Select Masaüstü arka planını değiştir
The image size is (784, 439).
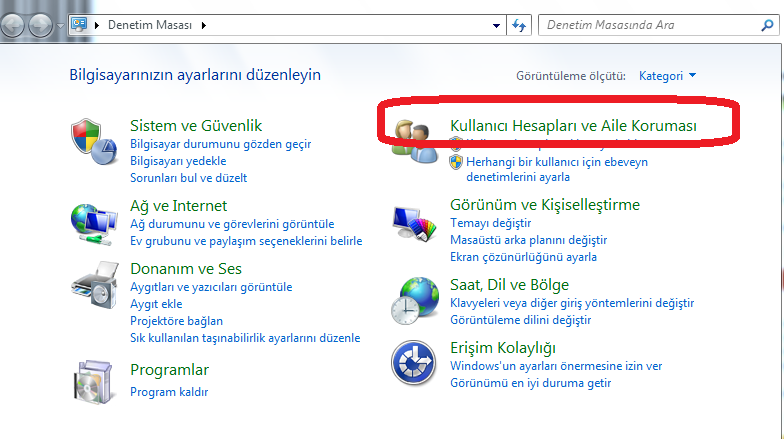tap(528, 240)
